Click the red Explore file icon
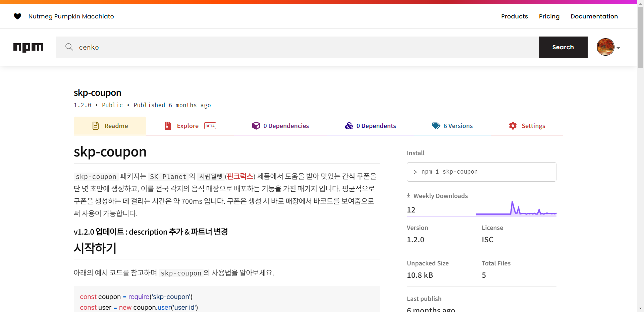Image resolution: width=644 pixels, height=312 pixels. point(168,126)
